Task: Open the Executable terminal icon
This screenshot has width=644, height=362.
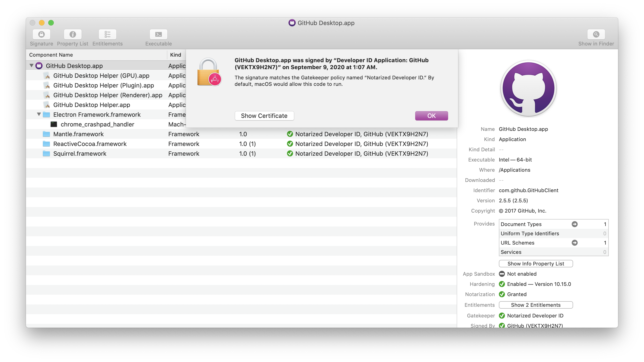Action: [158, 34]
